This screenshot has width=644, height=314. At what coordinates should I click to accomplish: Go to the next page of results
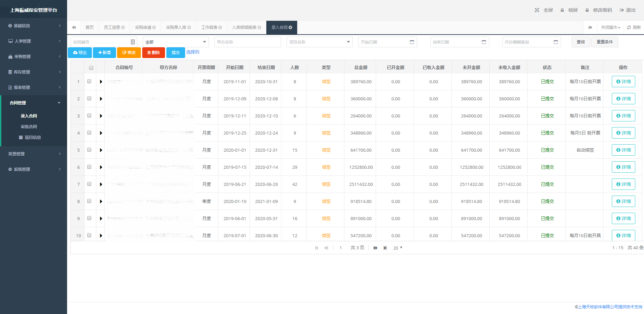[375, 248]
